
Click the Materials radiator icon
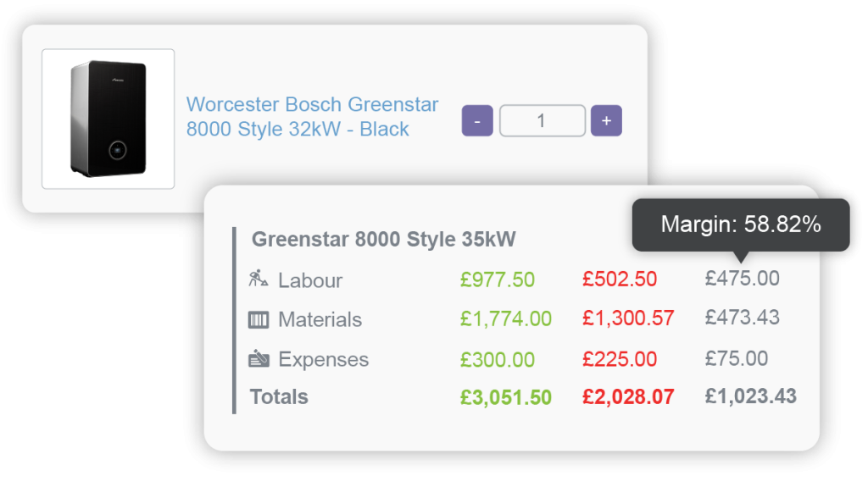[259, 319]
